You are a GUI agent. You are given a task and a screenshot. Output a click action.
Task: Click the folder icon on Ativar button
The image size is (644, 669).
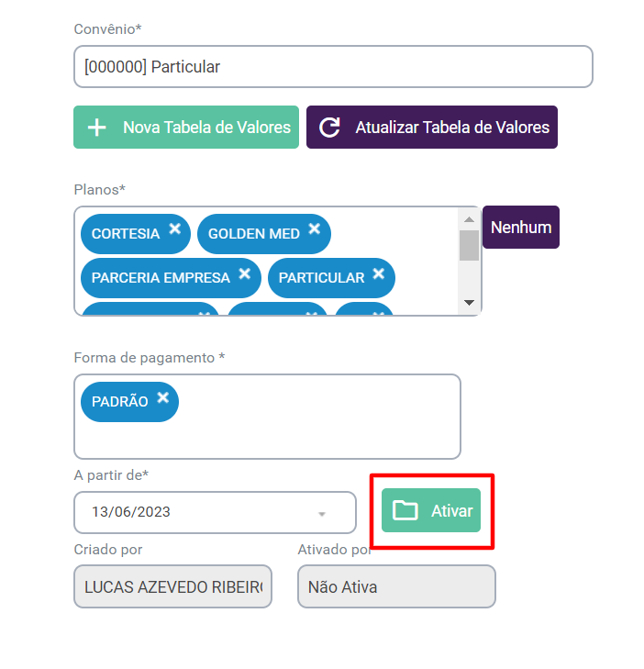(x=405, y=511)
